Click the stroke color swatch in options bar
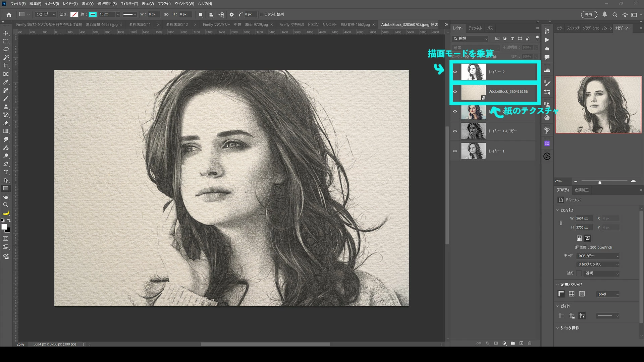644x362 pixels. (93, 14)
